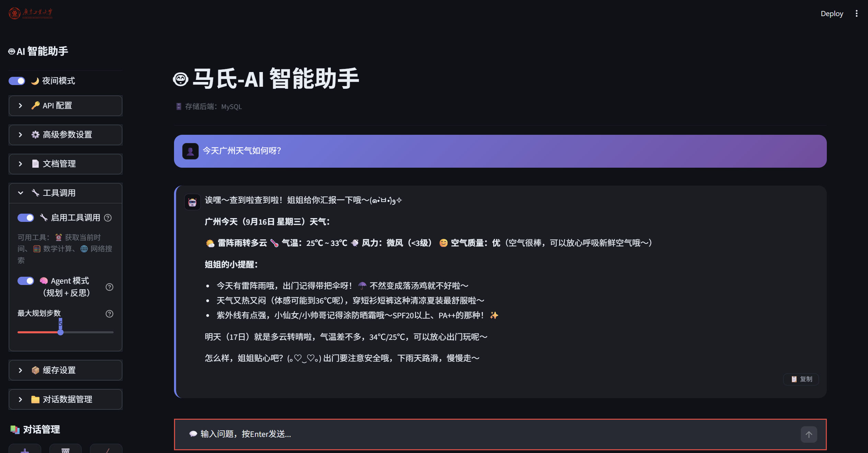This screenshot has height=453, width=868.
Task: Collapse the 工具调用 section
Action: click(66, 193)
